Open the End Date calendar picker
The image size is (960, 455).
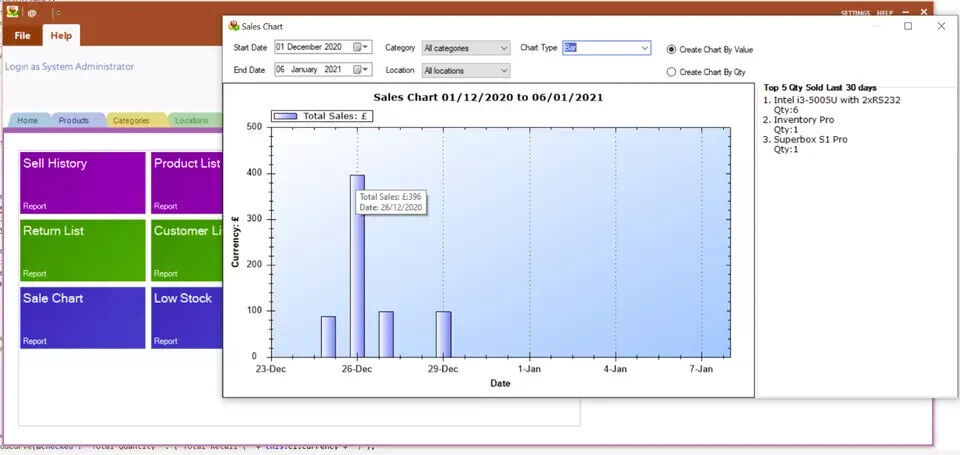[x=361, y=70]
